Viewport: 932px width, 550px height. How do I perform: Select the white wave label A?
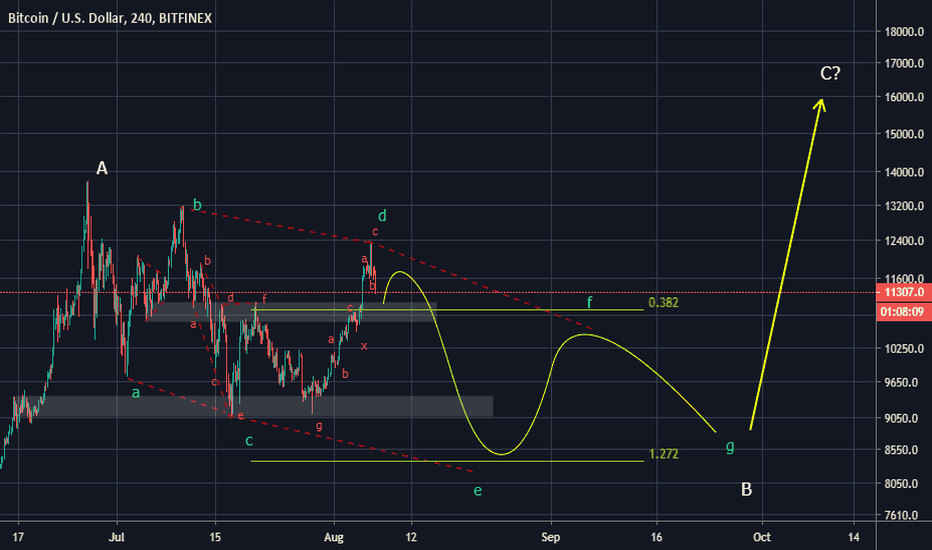click(102, 169)
